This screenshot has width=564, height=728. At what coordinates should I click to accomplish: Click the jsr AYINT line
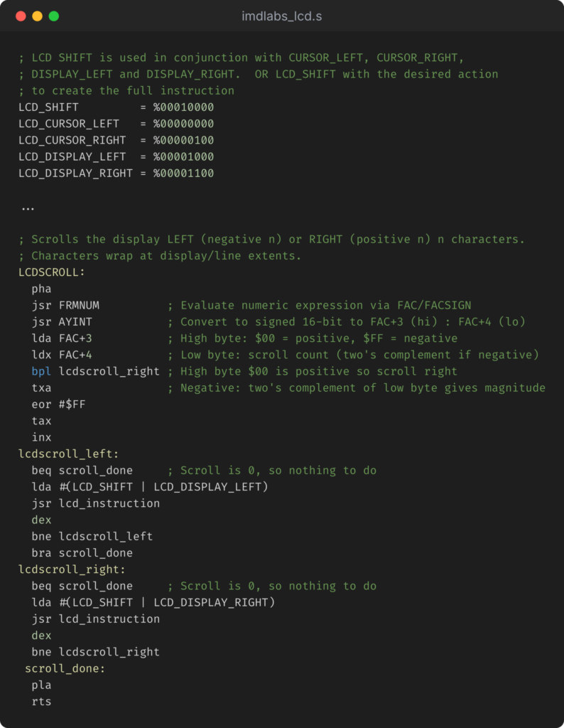(x=62, y=322)
